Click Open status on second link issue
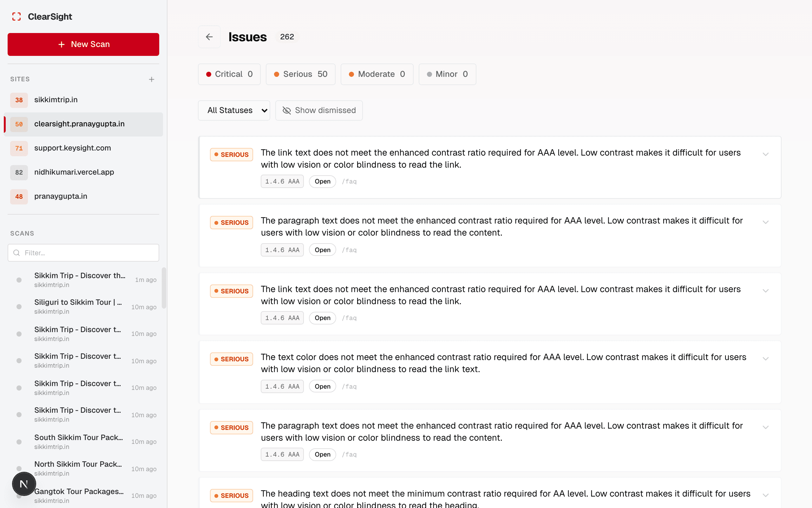The height and width of the screenshot is (508, 812). [x=323, y=318]
